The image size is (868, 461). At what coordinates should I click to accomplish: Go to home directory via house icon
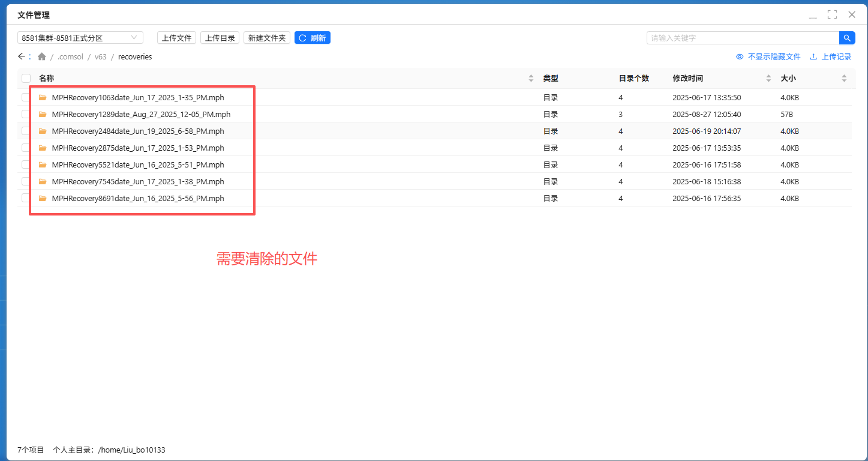click(x=41, y=56)
